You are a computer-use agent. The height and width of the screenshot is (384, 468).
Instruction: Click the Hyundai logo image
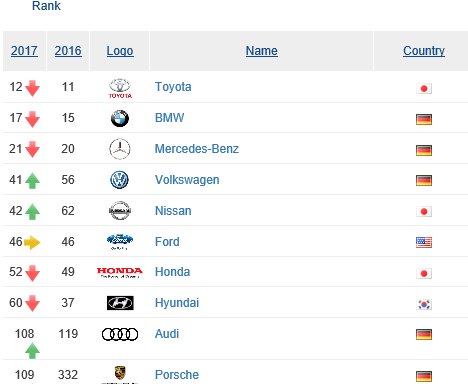point(120,303)
